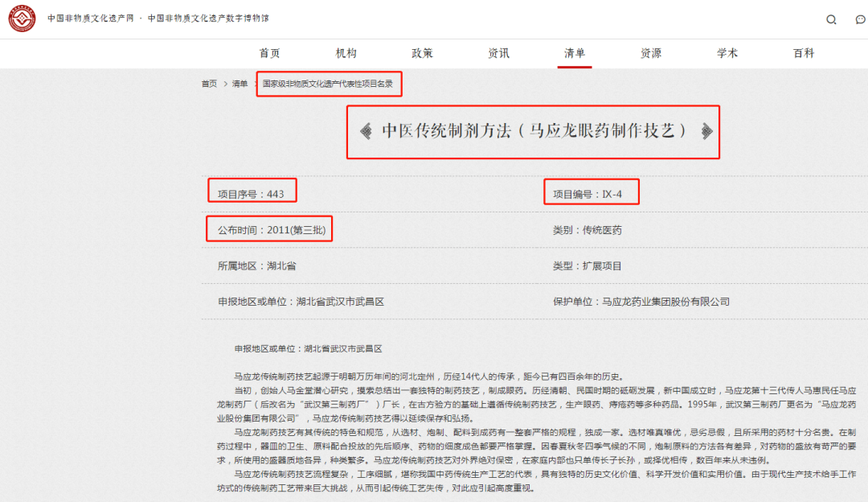Select the 机构 navigation item
The image size is (868, 502).
tap(346, 52)
